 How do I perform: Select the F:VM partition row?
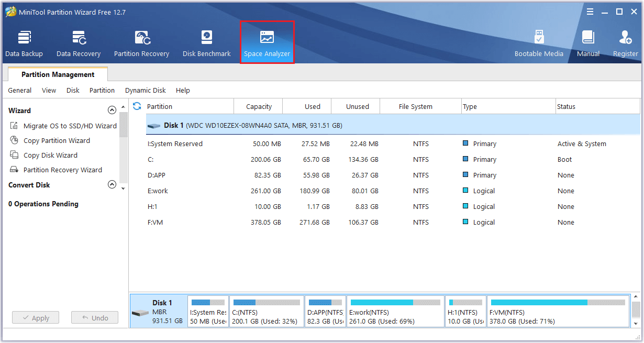[393, 222]
